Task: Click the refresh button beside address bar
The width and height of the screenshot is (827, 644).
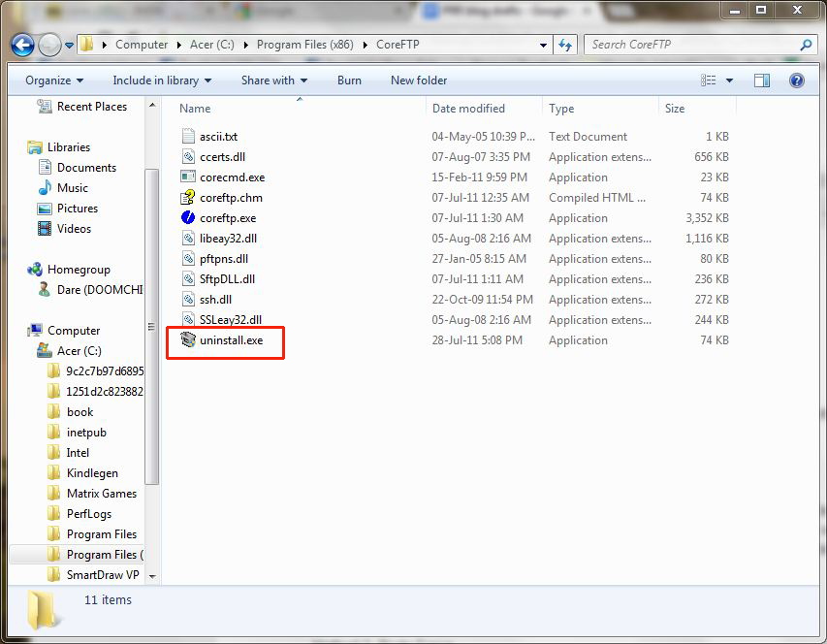Action: click(x=565, y=45)
